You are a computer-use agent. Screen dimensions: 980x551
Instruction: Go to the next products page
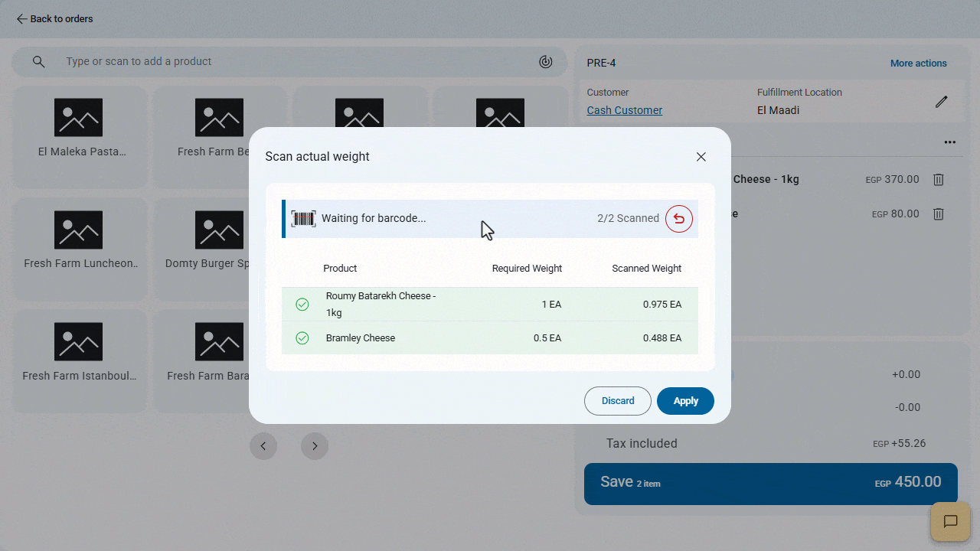tap(315, 446)
